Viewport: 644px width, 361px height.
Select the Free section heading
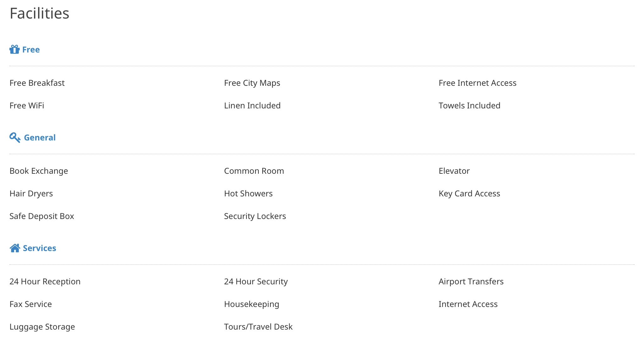point(31,50)
